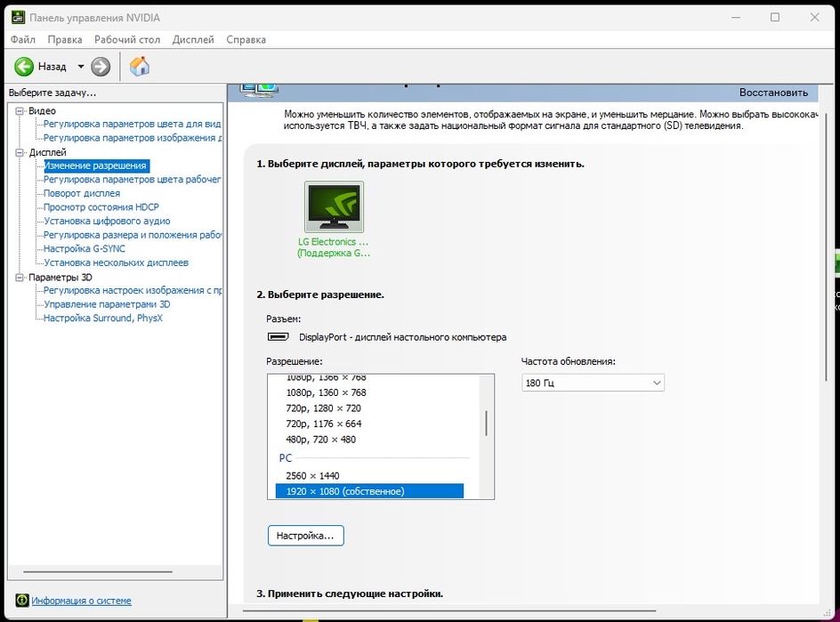Open the Back history dropdown arrow
This screenshot has height=622, width=840.
(81, 67)
